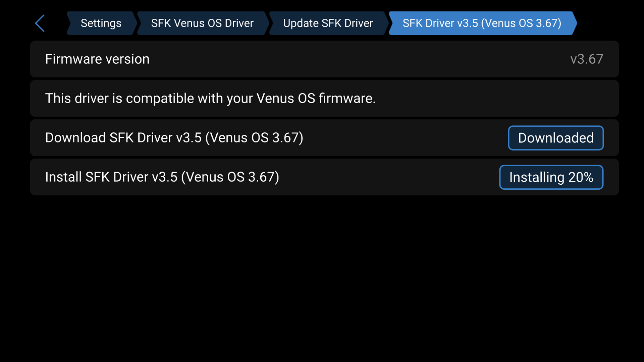Viewport: 644px width, 362px height.
Task: Click the Install SFK Driver label text
Action: pyautogui.click(x=162, y=177)
